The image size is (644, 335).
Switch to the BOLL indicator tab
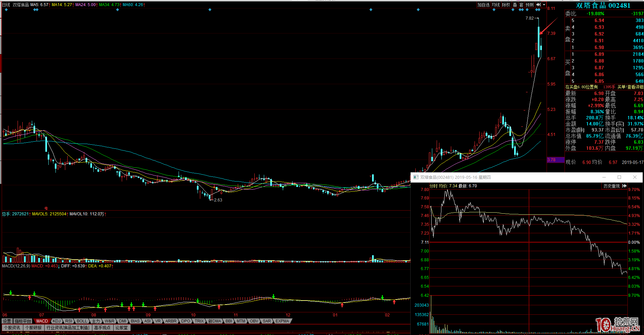pyautogui.click(x=82, y=321)
